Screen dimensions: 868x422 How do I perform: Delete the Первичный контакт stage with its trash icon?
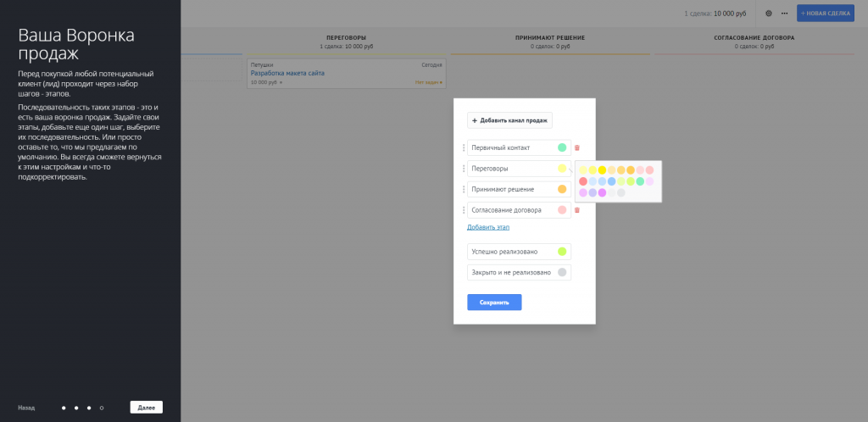[x=577, y=148]
